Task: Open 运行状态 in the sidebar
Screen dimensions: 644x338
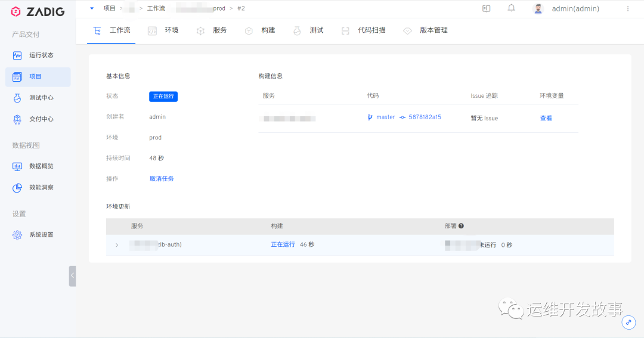Action: pos(38,55)
